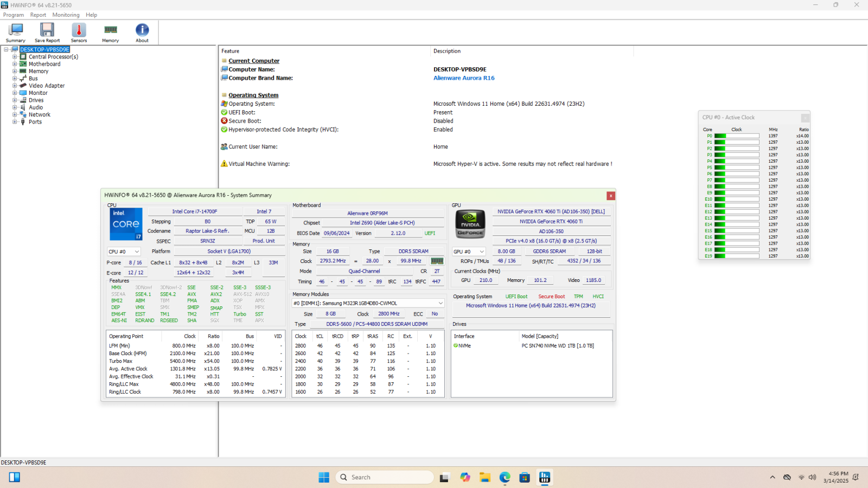Open the GPU #0 selector dropdown
The width and height of the screenshot is (868, 488).
tap(469, 252)
